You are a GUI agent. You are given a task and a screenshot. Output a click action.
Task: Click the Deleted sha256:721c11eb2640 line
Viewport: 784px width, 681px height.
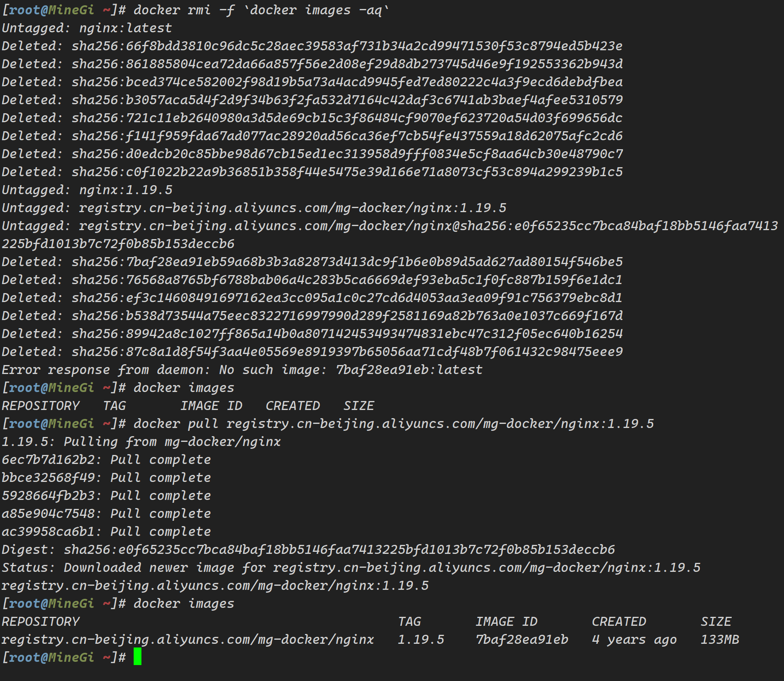pos(312,118)
